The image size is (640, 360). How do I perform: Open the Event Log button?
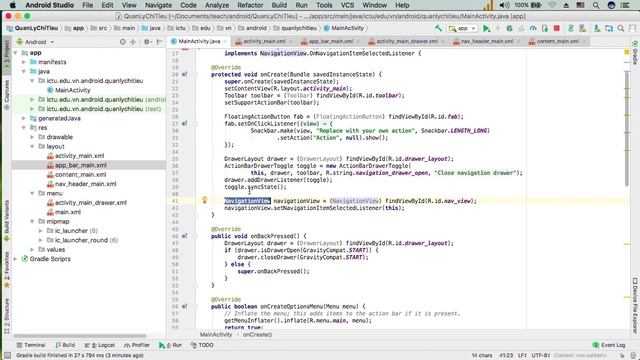(x=609, y=345)
